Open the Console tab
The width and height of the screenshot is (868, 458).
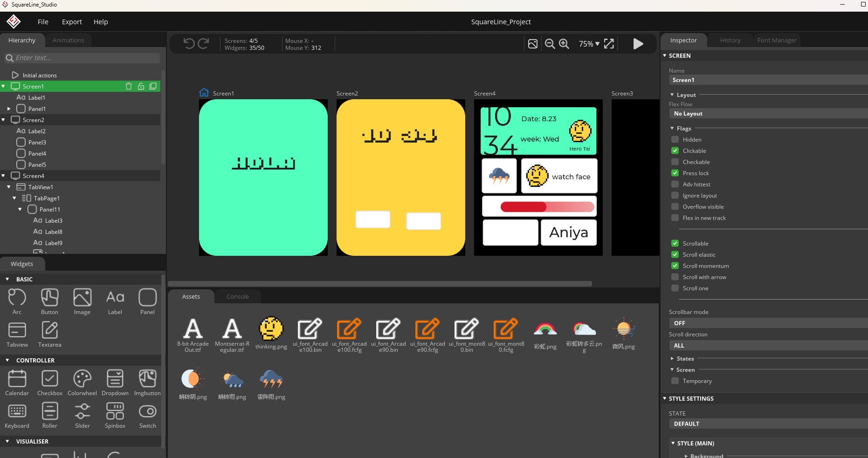237,296
